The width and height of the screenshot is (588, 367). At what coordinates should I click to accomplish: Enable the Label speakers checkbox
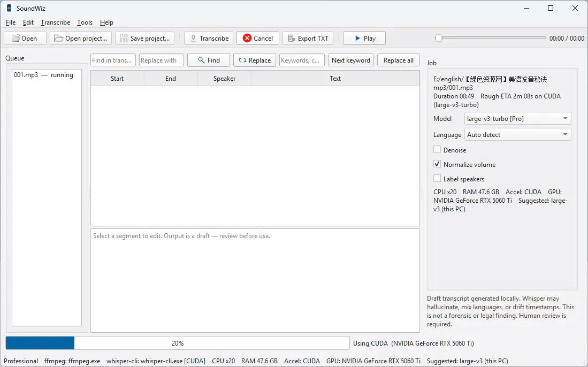(x=437, y=179)
